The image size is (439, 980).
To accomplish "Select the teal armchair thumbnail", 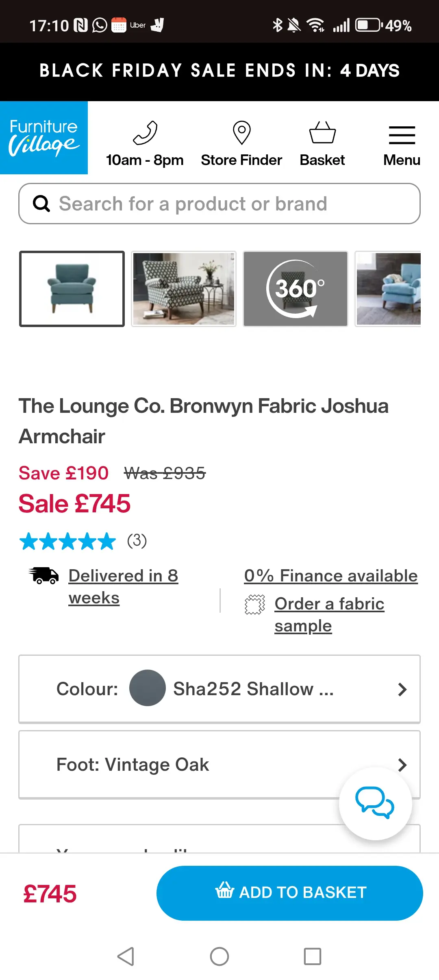I will [72, 289].
